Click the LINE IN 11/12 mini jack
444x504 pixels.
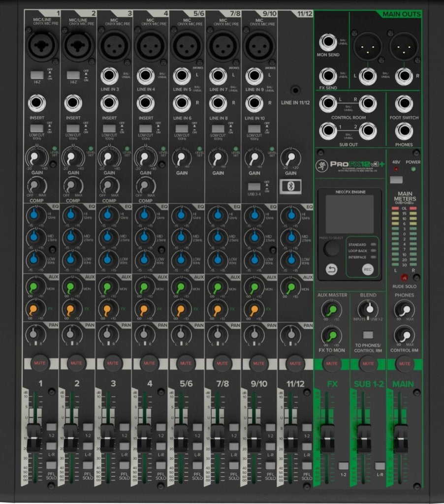[x=295, y=90]
